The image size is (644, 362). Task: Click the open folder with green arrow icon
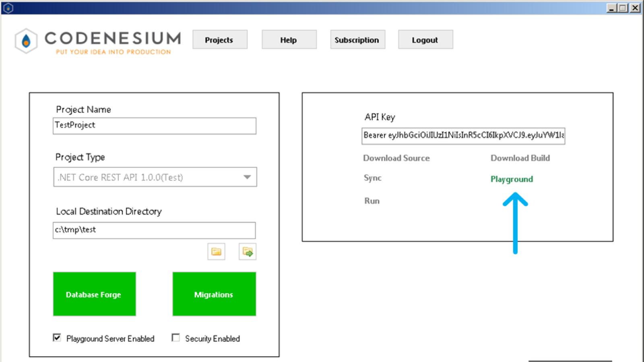pos(247,251)
